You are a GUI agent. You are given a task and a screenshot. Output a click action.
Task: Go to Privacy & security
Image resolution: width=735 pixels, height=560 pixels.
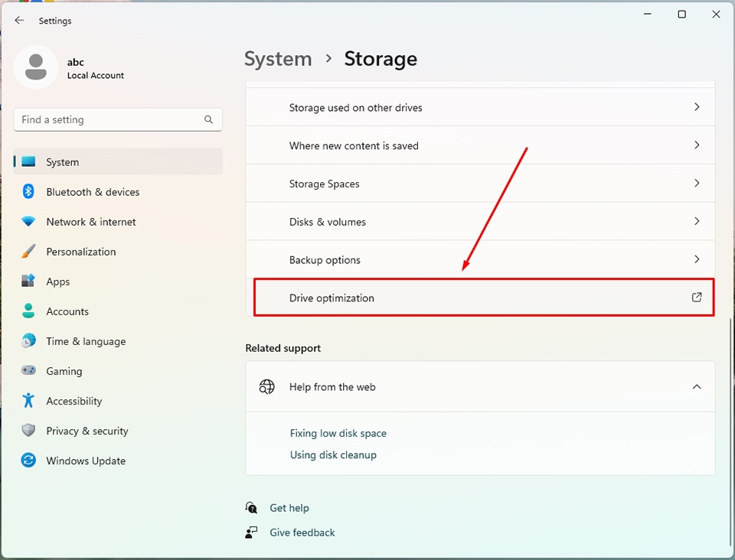[118, 430]
